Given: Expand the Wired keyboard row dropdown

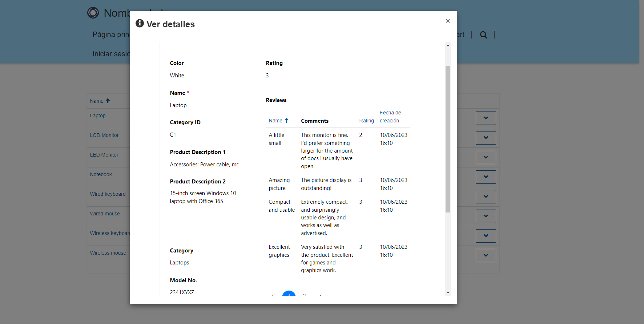Looking at the screenshot, I should tap(486, 197).
